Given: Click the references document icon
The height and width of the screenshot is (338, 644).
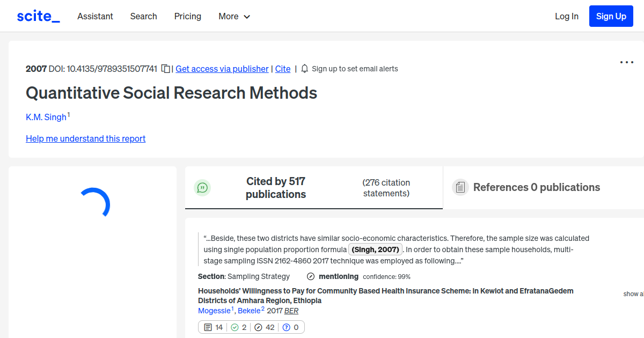Looking at the screenshot, I should tap(460, 187).
